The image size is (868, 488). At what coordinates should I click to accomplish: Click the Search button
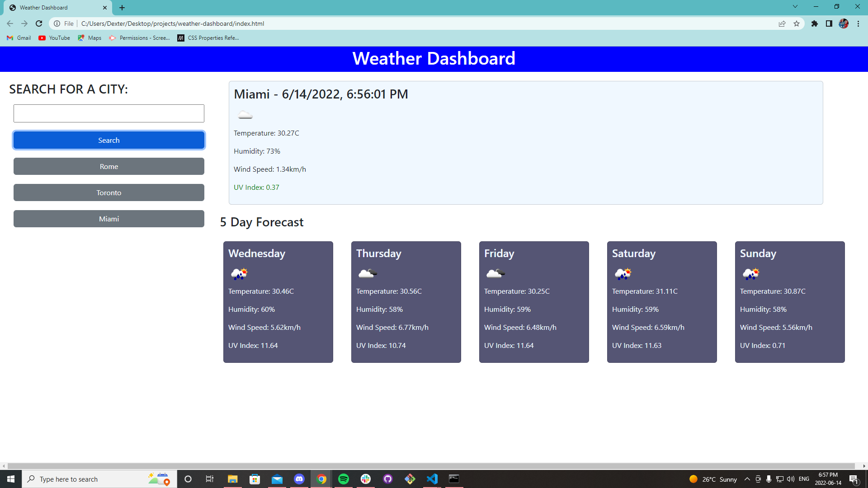108,140
